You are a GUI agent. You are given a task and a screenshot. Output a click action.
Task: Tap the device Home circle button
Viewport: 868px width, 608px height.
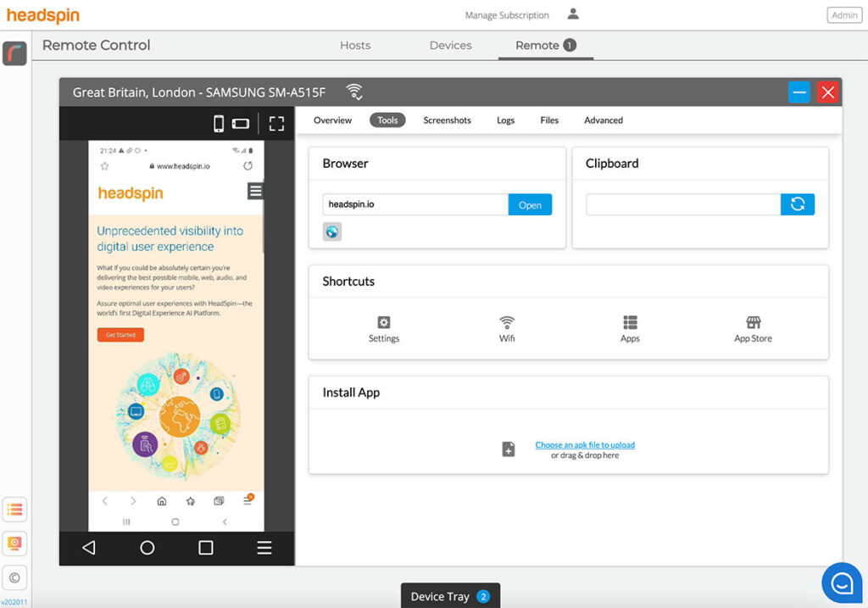pyautogui.click(x=147, y=548)
